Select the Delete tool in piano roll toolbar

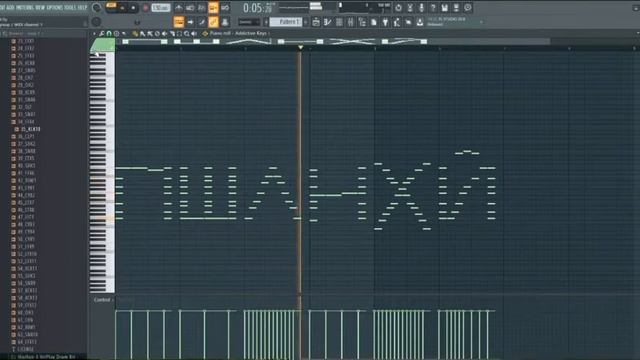[157, 33]
